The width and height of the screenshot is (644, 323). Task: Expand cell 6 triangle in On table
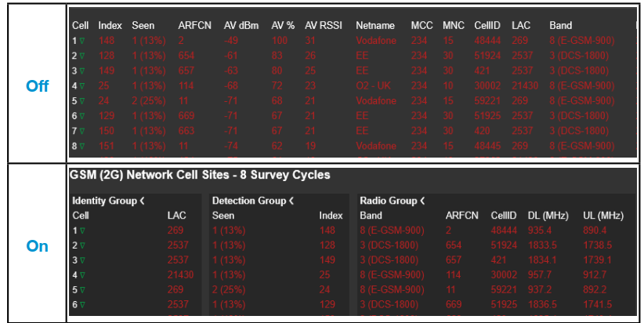click(82, 304)
